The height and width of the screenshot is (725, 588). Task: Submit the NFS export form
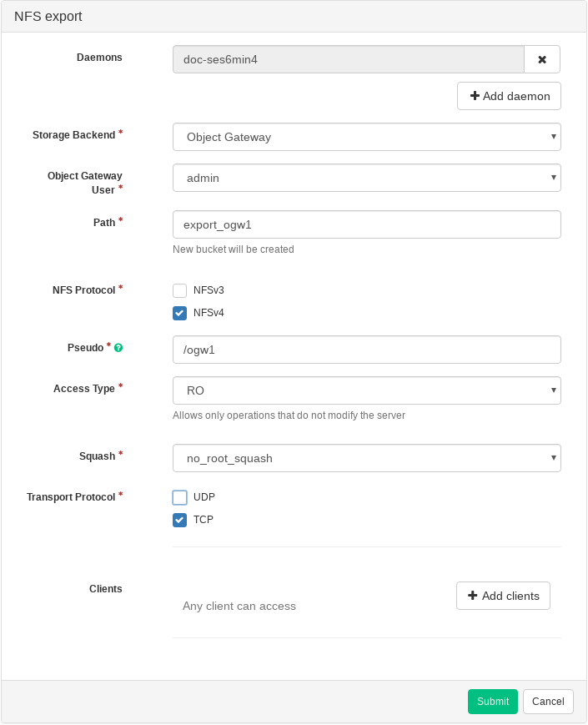(492, 702)
